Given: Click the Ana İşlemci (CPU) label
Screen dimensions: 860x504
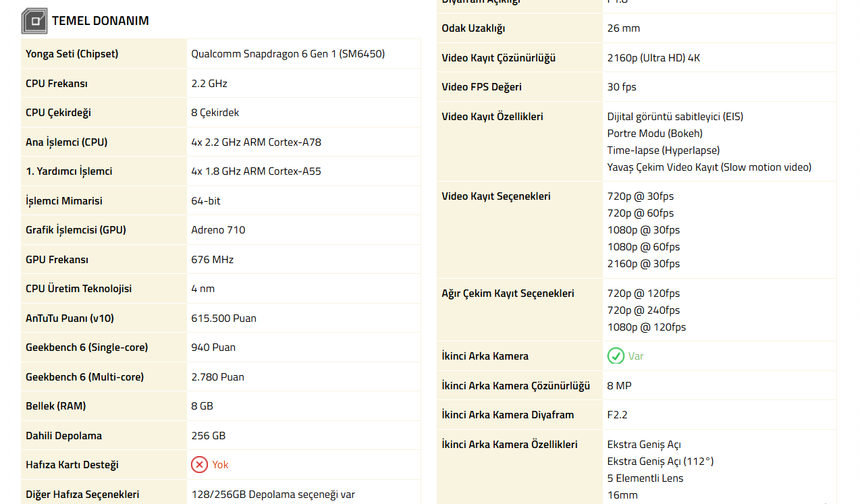Looking at the screenshot, I should [x=66, y=142].
